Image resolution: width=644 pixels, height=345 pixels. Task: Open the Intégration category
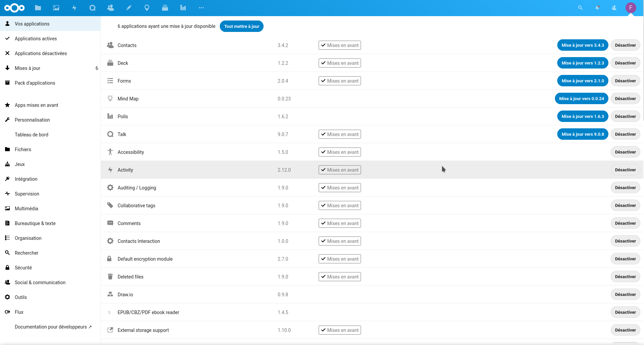point(50,179)
